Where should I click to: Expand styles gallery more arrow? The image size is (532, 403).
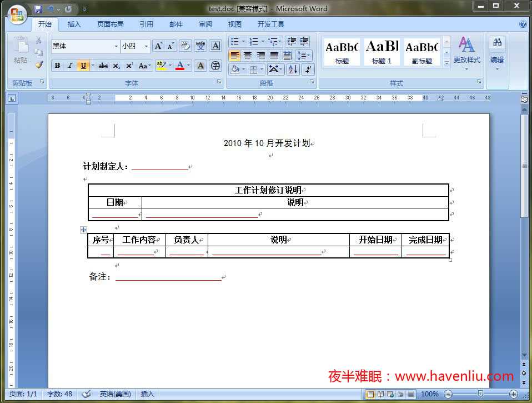[446, 62]
